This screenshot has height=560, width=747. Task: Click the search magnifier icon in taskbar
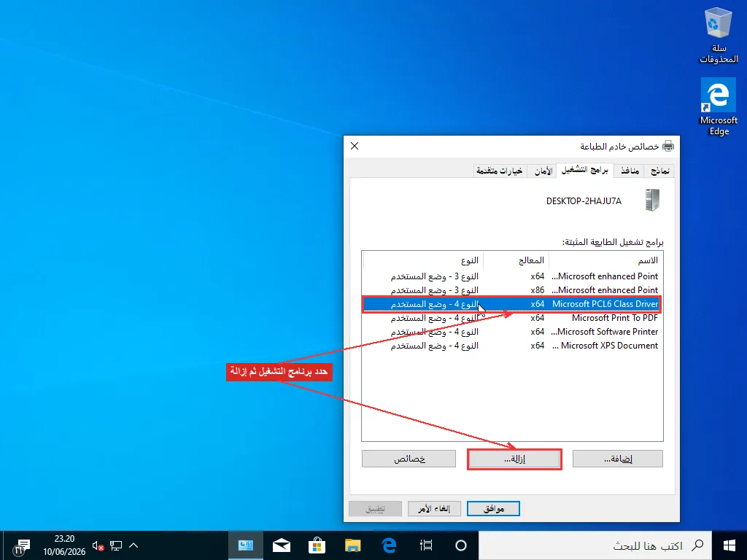pyautogui.click(x=697, y=545)
